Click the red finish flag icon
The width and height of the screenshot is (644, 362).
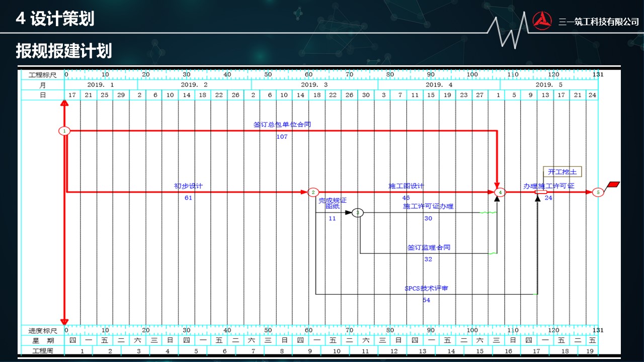(x=614, y=185)
